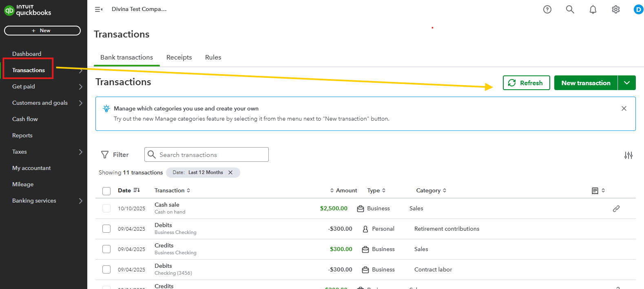Click the link icon on Cash sale row
The image size is (644, 289).
pos(616,209)
